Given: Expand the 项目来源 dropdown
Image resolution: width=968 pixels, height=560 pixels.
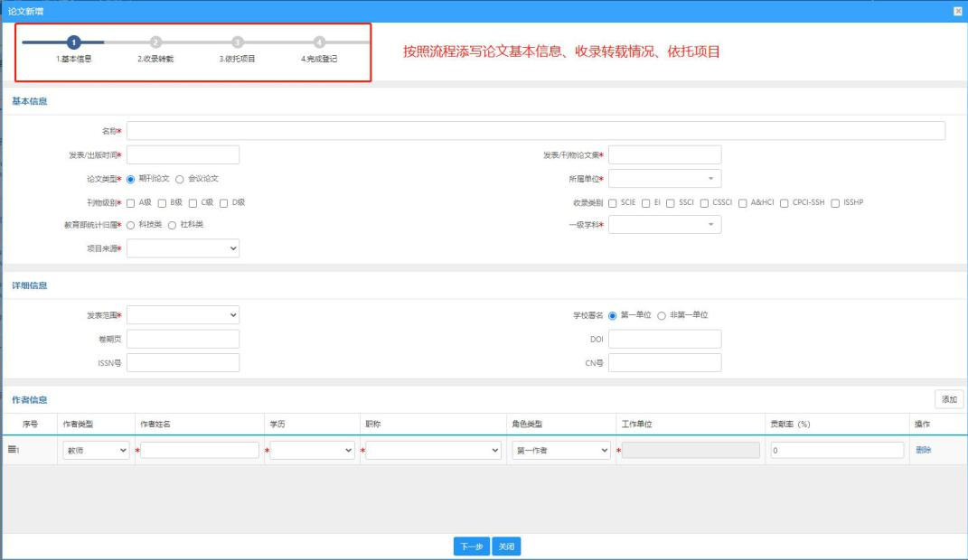Looking at the screenshot, I should point(183,247).
